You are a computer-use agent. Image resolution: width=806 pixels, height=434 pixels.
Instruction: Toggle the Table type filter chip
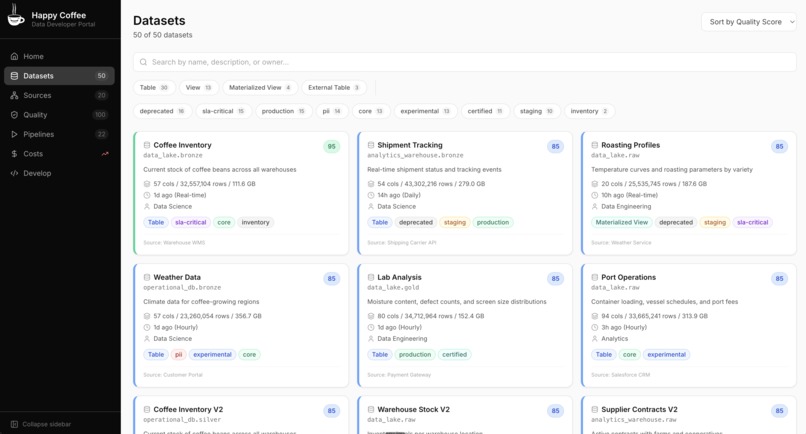154,87
